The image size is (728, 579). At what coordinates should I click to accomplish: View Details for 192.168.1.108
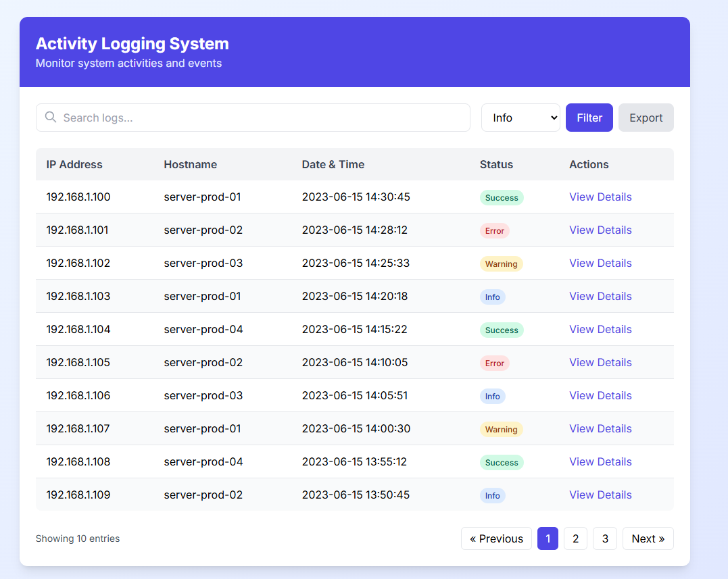pos(600,461)
